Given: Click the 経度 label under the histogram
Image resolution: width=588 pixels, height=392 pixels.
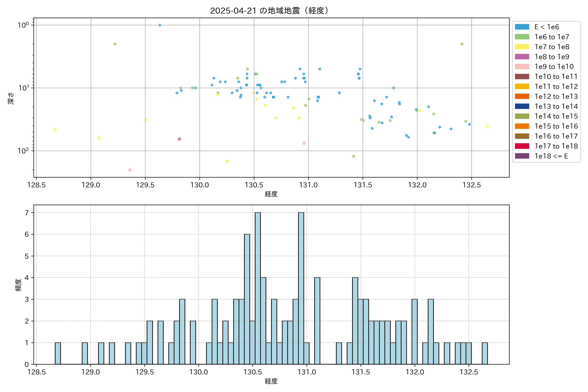Looking at the screenshot, I should 271,381.
